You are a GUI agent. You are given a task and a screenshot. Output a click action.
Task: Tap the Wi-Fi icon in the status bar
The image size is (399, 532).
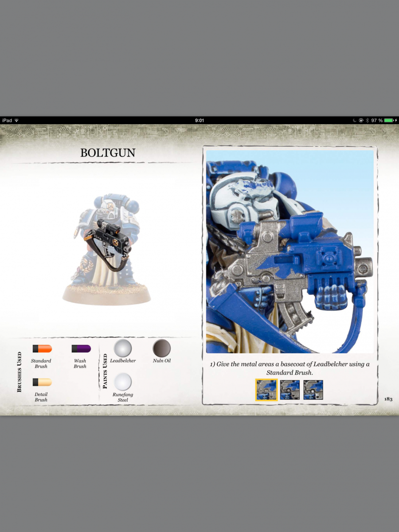[17, 121]
